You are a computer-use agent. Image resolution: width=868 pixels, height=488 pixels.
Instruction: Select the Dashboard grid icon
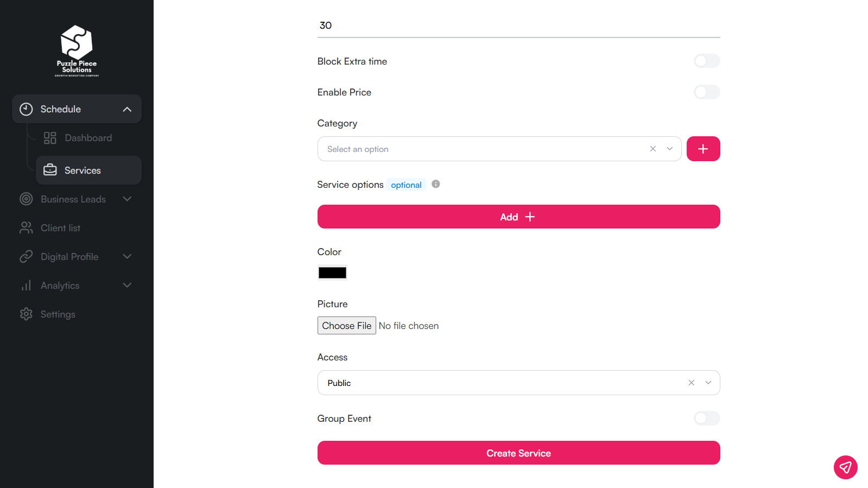click(x=50, y=138)
